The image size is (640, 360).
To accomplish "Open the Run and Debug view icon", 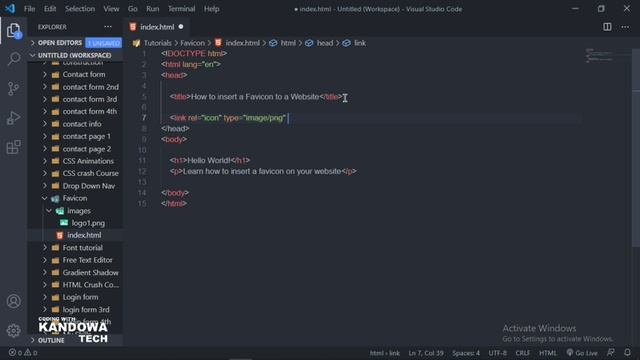I will coord(13,118).
